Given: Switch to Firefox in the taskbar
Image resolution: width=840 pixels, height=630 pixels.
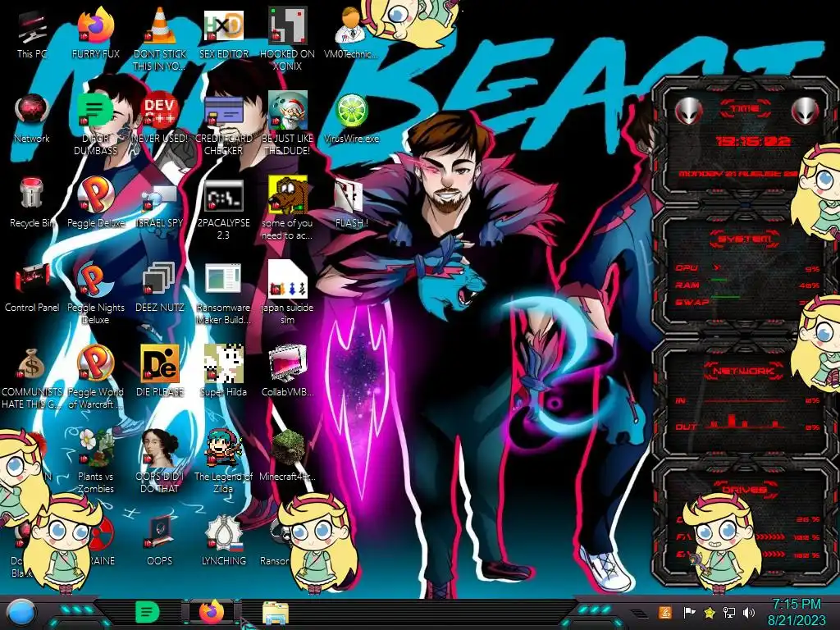Looking at the screenshot, I should (212, 612).
